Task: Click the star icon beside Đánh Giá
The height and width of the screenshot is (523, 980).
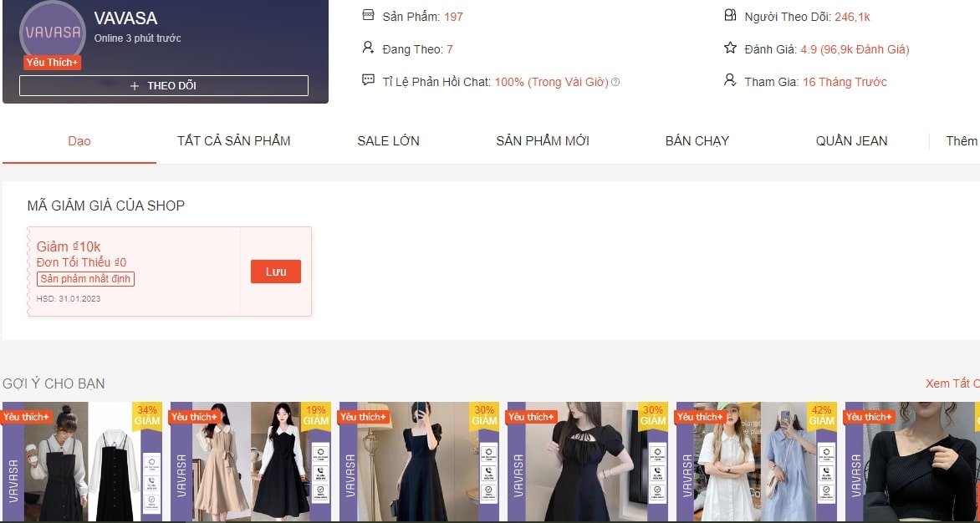Action: pyautogui.click(x=730, y=48)
